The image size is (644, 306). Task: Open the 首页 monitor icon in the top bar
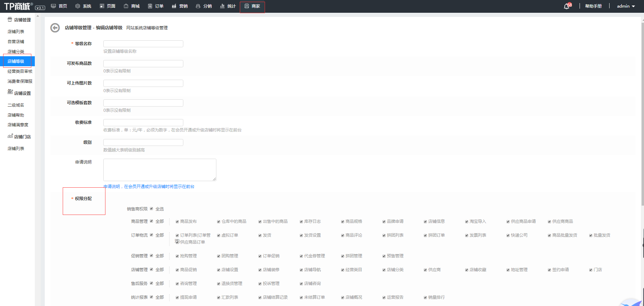tap(53, 6)
